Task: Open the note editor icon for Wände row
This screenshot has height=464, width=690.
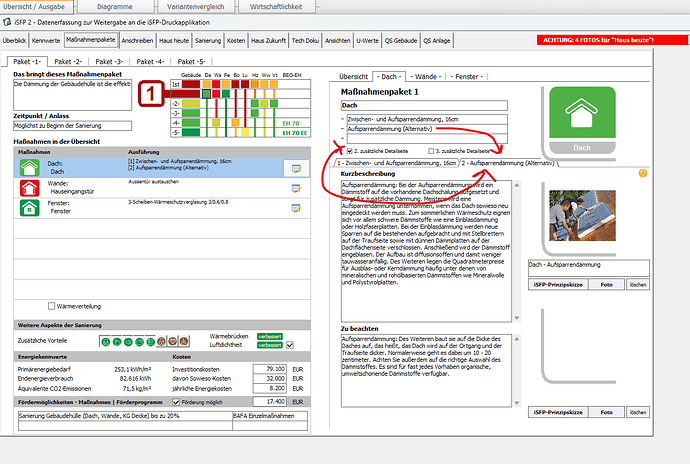Action: 295,188
